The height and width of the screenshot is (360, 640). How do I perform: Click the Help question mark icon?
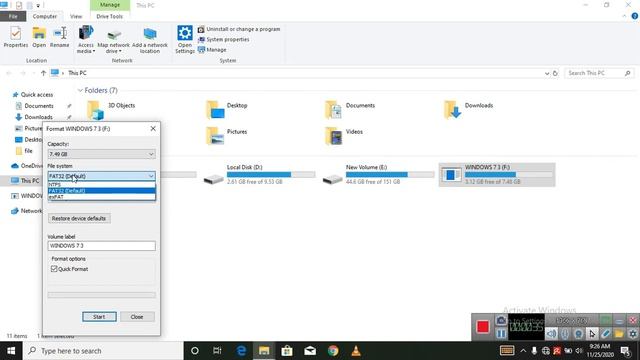point(635,16)
